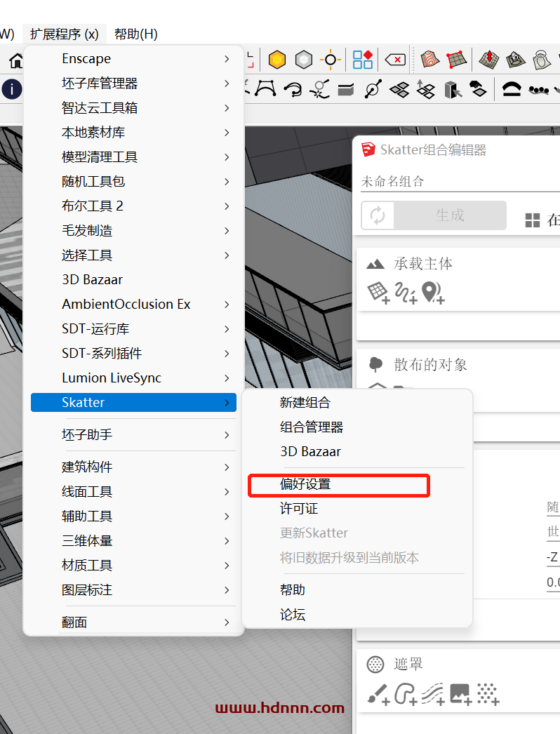Select the Sandbox From Scratch grid tool
Viewport: 560px width, 734px height.
456,60
